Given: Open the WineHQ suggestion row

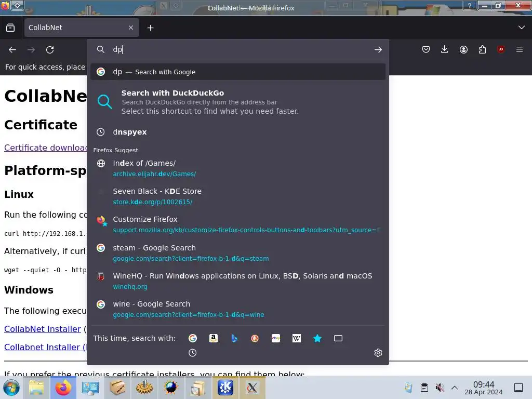Looking at the screenshot, I should (x=238, y=281).
